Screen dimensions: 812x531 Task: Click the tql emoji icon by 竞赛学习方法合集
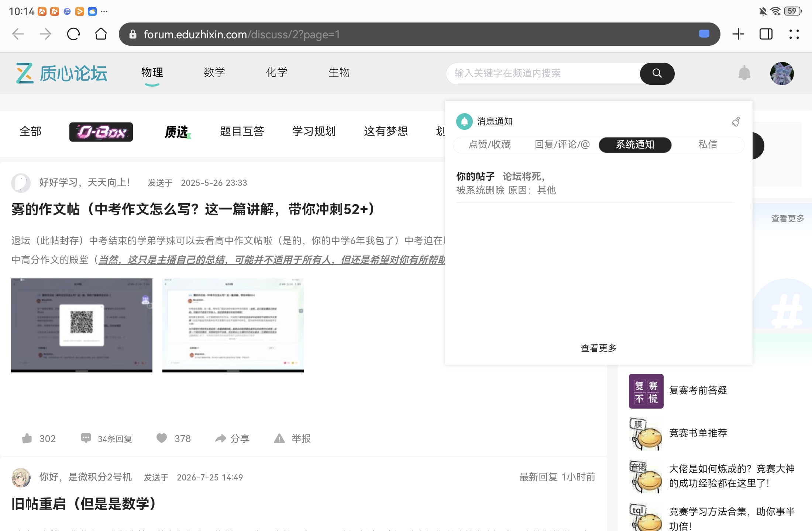[x=646, y=517]
